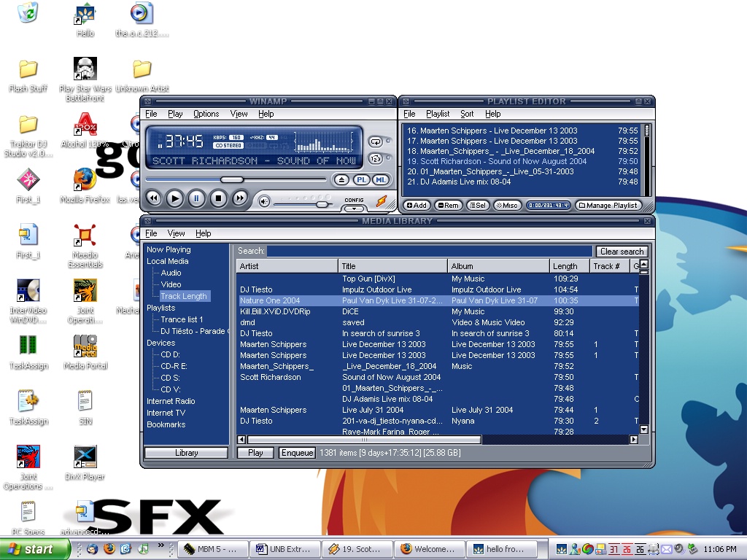Select Internet Radio in the Media Library

pos(171,402)
